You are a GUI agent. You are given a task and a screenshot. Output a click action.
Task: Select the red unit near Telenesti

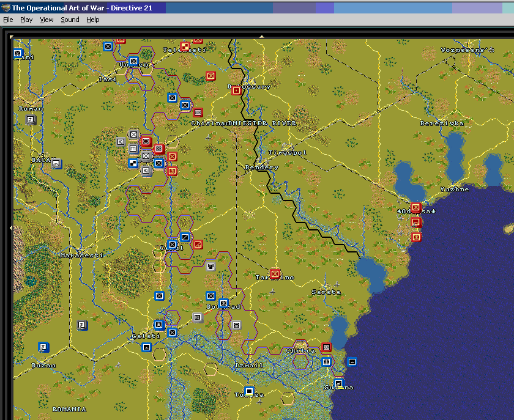click(x=185, y=46)
